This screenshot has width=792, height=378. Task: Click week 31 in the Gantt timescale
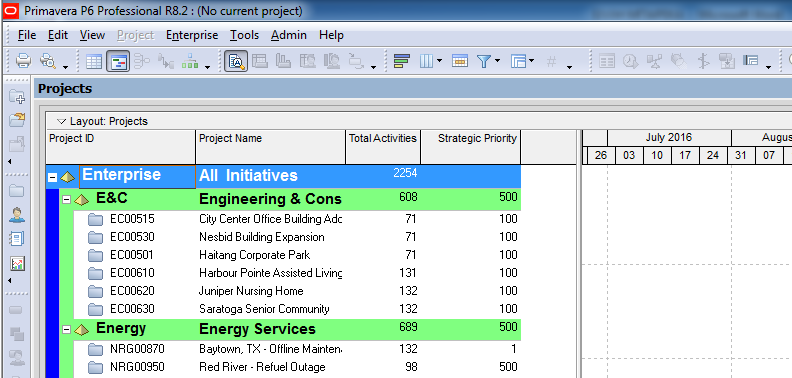[741, 155]
